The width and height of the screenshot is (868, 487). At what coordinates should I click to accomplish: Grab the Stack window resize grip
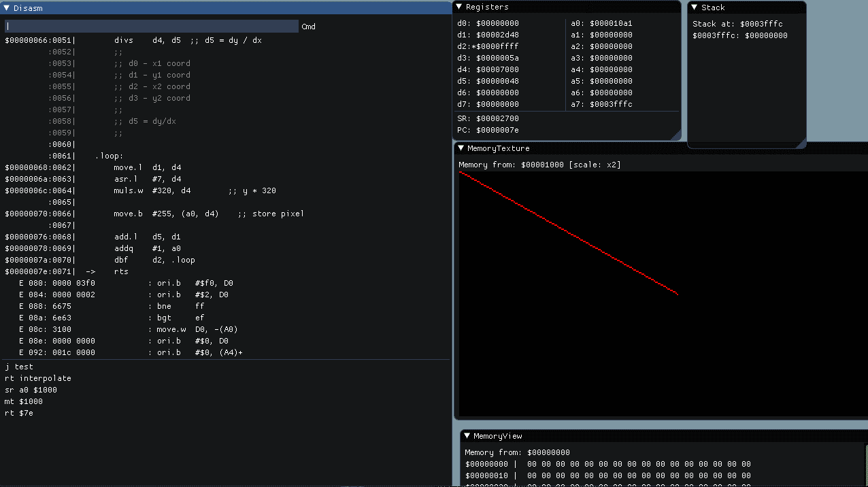click(x=801, y=142)
